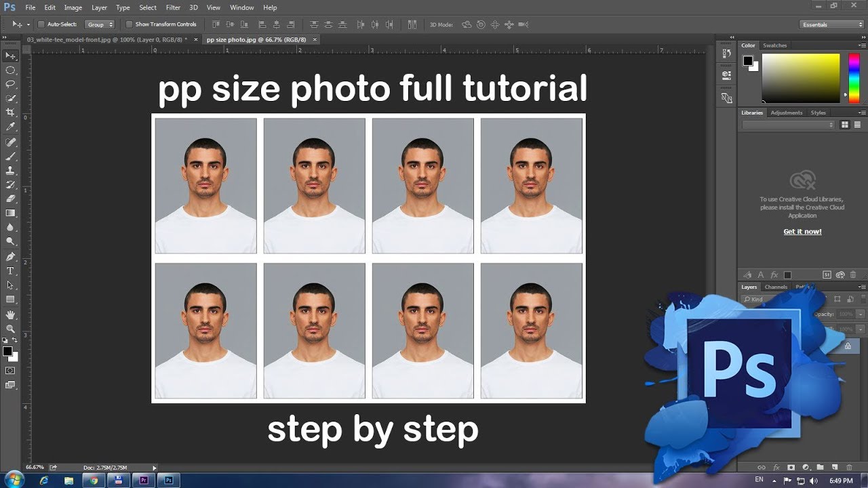Open the Color panel options menu
The image size is (868, 488).
(862, 45)
